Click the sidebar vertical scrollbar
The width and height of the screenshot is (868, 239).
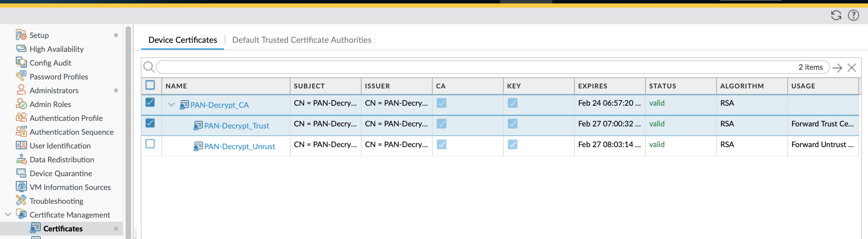(128, 131)
